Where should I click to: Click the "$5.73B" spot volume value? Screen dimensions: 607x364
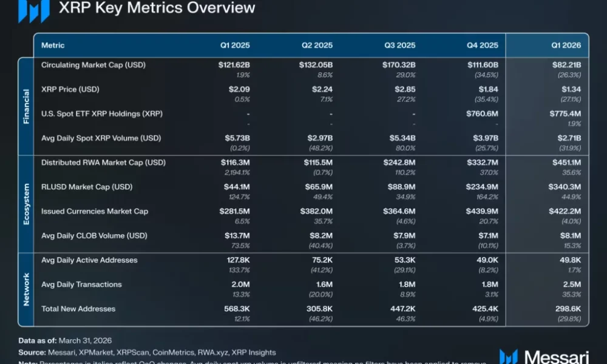[237, 138]
